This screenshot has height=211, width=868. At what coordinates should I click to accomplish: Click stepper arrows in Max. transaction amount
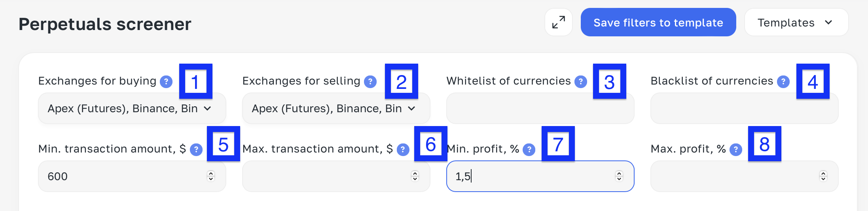tap(415, 176)
